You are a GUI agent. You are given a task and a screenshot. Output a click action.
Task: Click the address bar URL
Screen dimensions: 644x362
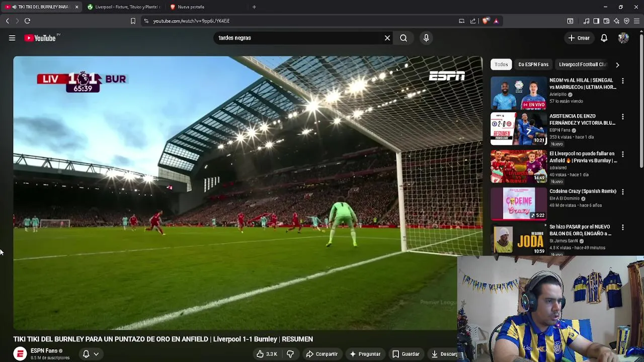[x=191, y=21]
